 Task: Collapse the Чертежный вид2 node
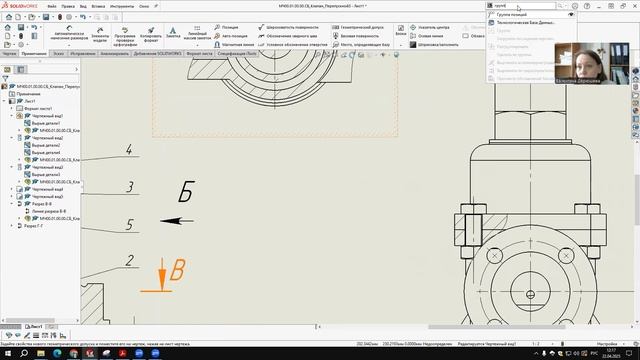tap(12, 138)
